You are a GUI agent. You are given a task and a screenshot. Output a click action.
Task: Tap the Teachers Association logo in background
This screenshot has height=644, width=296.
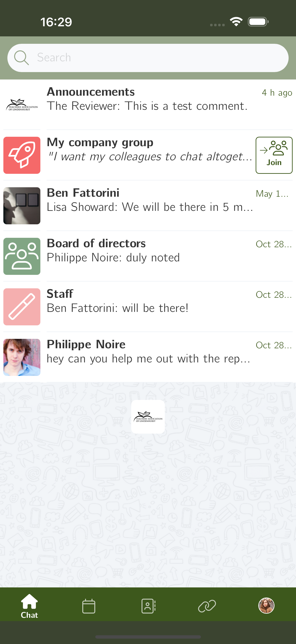pyautogui.click(x=148, y=417)
